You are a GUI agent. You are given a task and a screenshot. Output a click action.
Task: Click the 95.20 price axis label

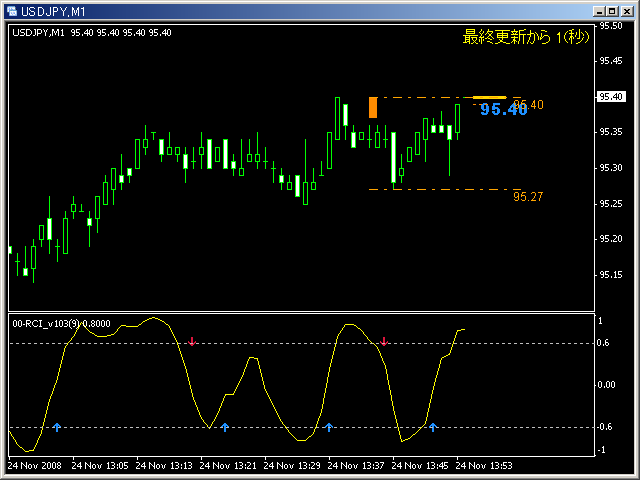(611, 239)
